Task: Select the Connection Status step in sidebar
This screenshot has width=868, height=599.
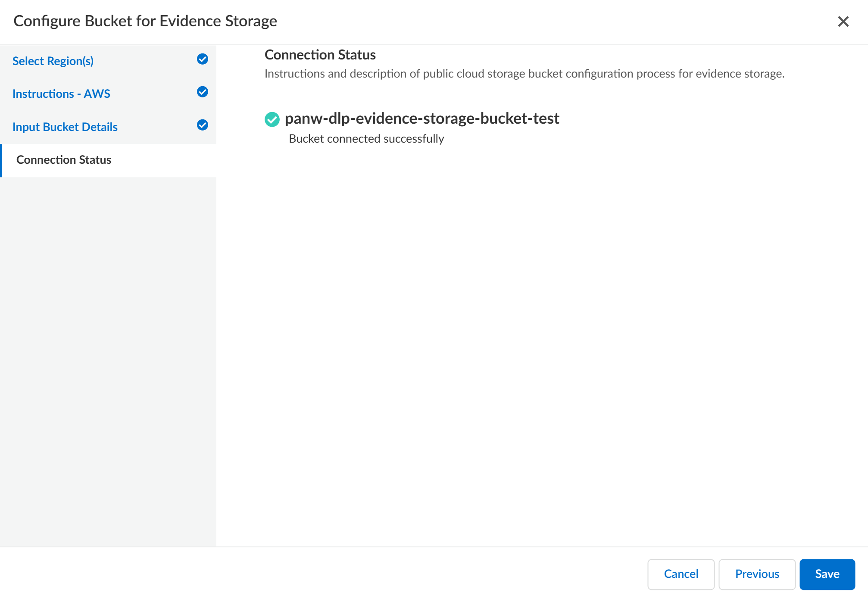Action: pyautogui.click(x=64, y=160)
